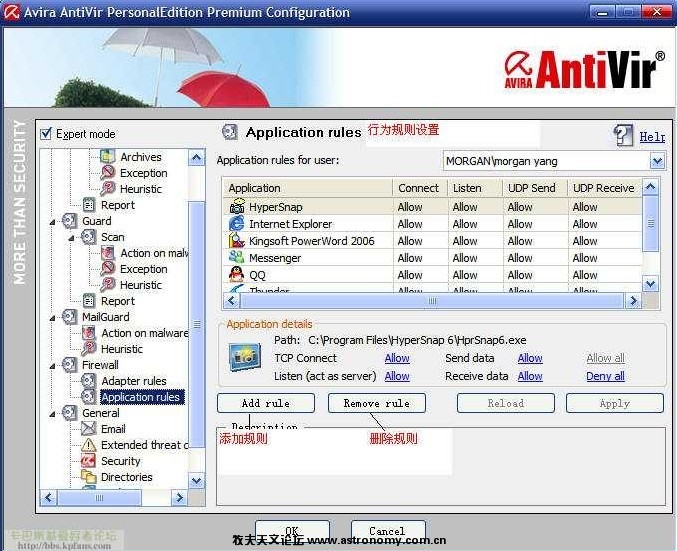Click the Help question mark icon
The height and width of the screenshot is (551, 677).
coord(623,136)
